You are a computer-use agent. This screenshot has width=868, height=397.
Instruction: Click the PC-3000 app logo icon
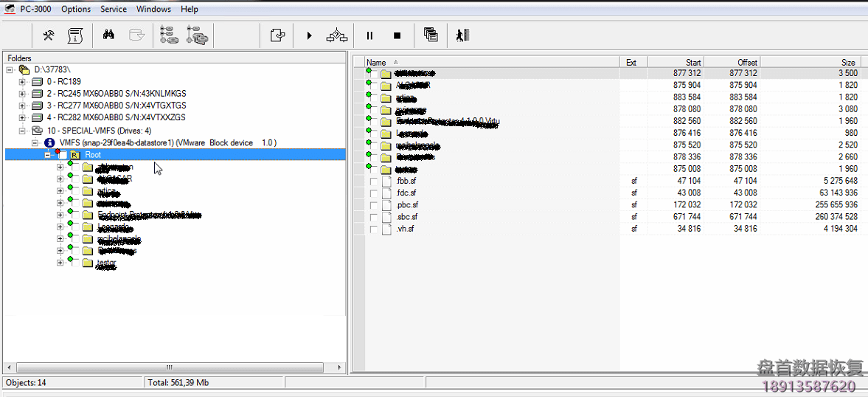10,10
